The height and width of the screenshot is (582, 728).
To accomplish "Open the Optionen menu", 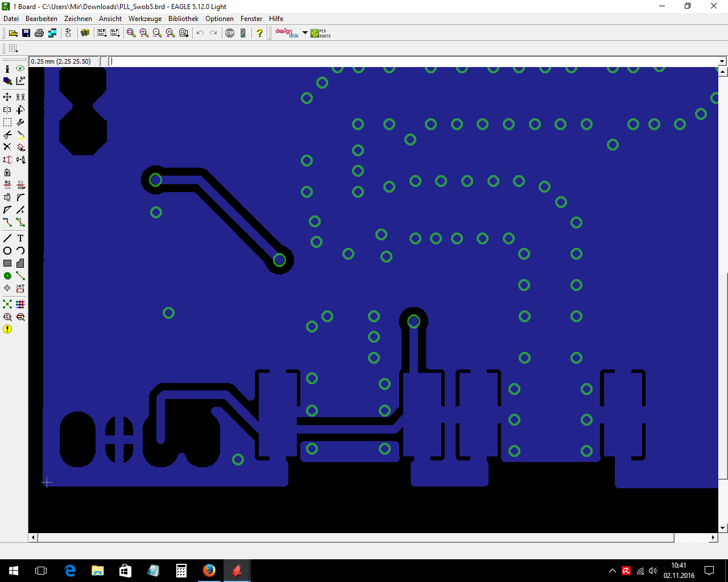I will (220, 19).
